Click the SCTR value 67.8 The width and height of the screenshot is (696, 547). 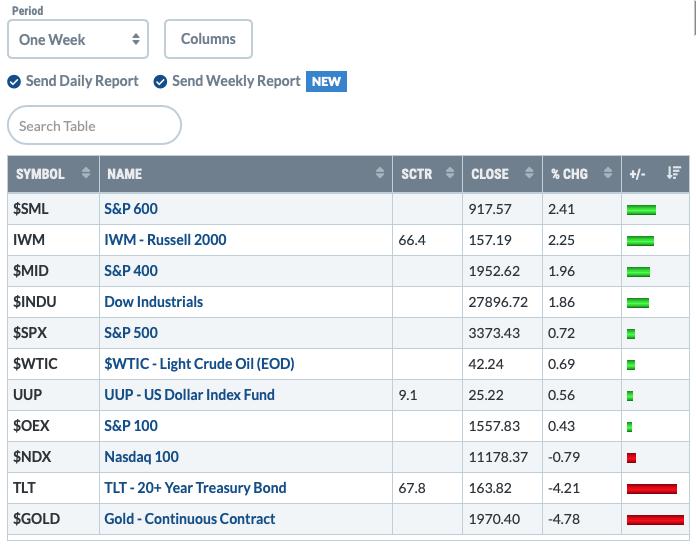pos(412,488)
